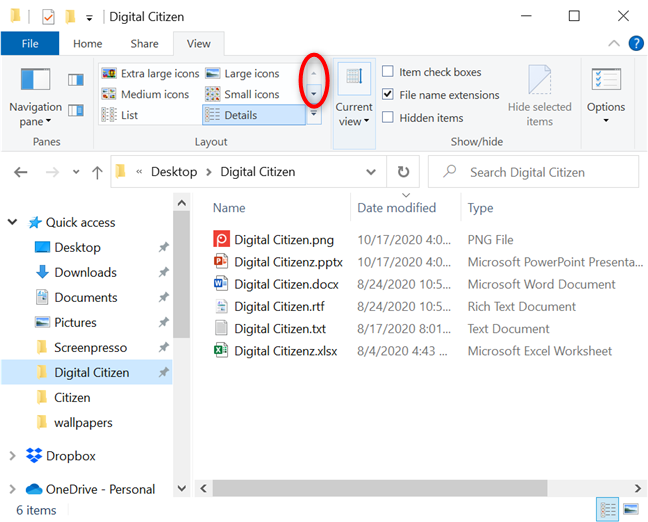Minimize the ribbon with chevron
The height and width of the screenshot is (522, 648).
click(614, 43)
